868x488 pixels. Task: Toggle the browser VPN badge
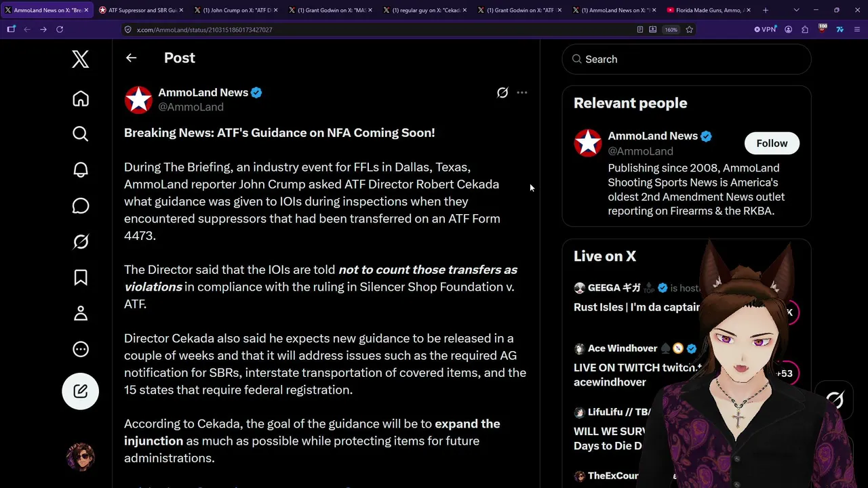[x=766, y=30]
